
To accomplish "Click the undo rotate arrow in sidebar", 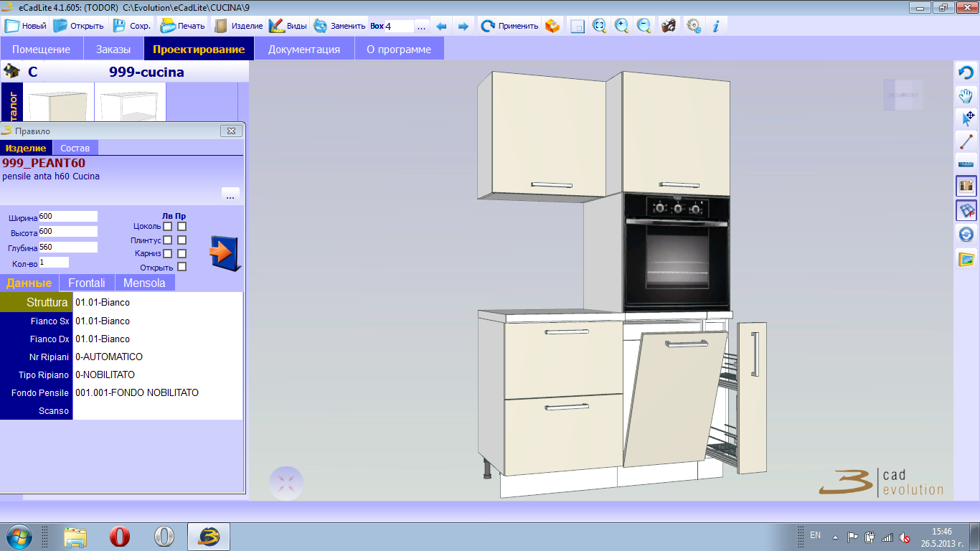I will click(966, 72).
